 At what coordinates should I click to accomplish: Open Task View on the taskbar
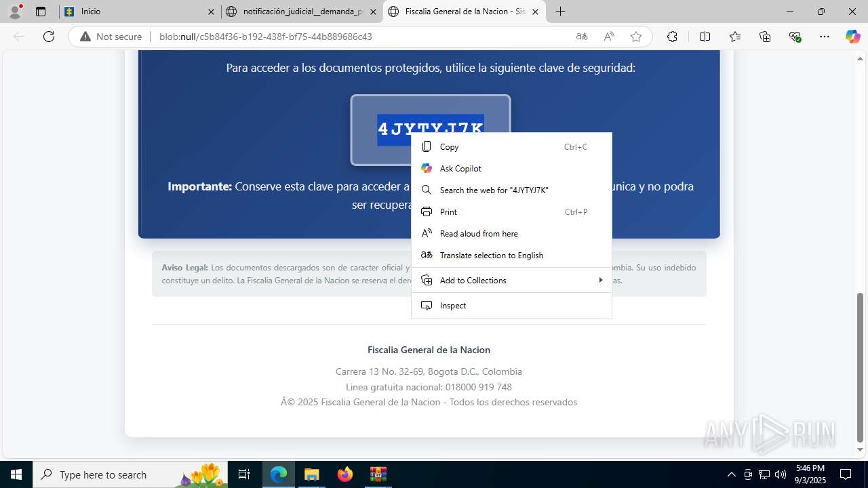[x=244, y=474]
